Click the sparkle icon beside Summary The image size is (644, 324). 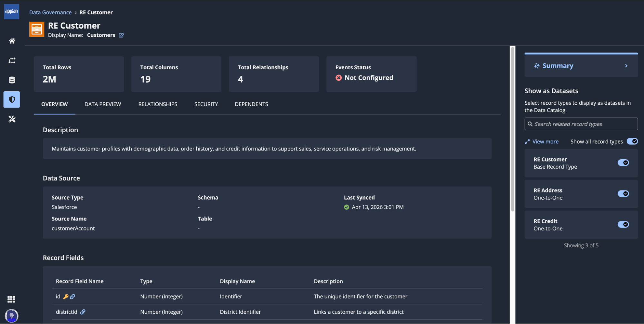[x=536, y=66]
